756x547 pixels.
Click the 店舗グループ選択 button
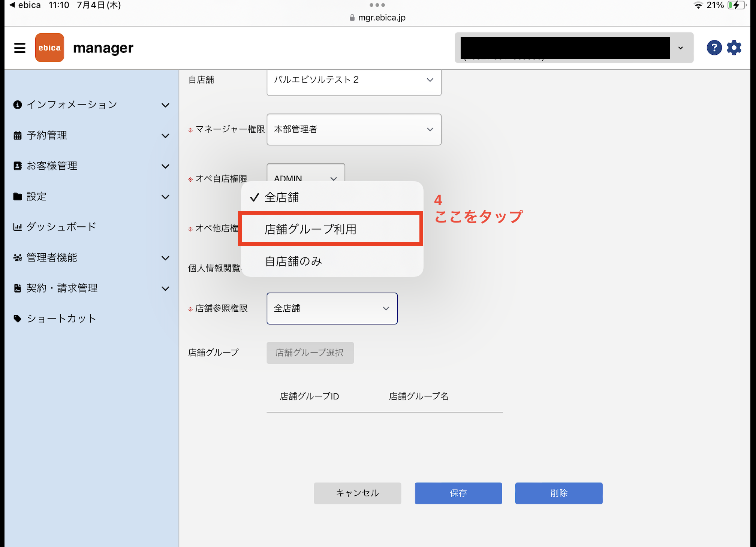pyautogui.click(x=310, y=353)
